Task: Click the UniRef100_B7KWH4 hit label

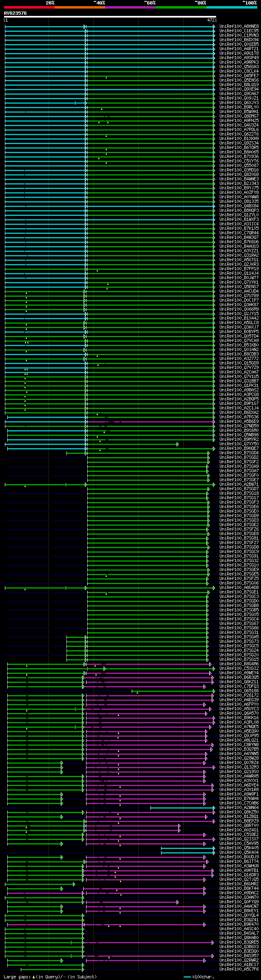Action: 239,798
